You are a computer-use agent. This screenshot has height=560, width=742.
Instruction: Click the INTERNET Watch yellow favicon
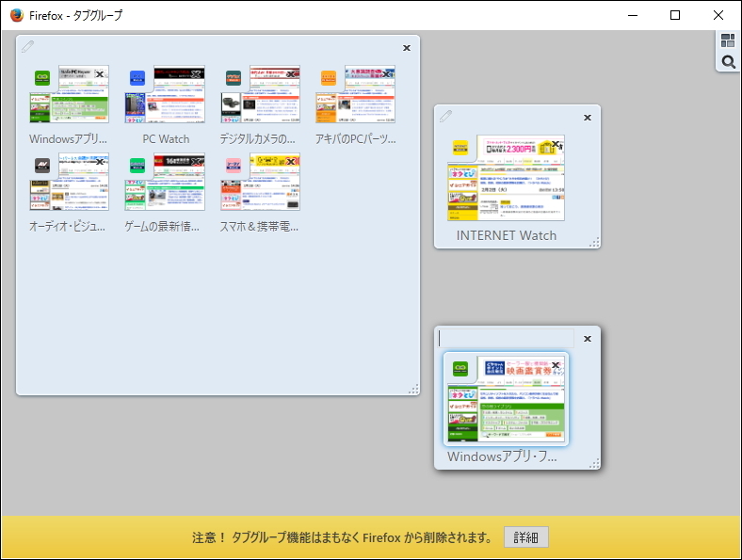[460, 148]
